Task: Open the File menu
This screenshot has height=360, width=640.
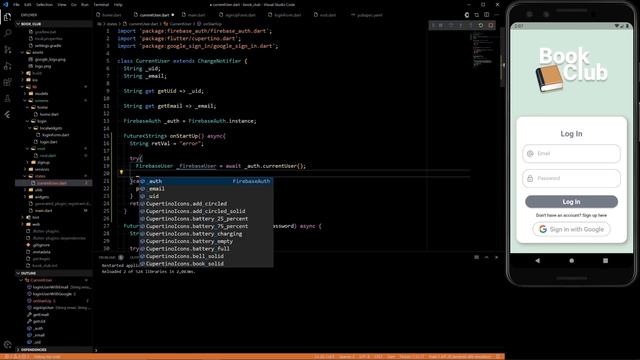Action: pos(16,4)
